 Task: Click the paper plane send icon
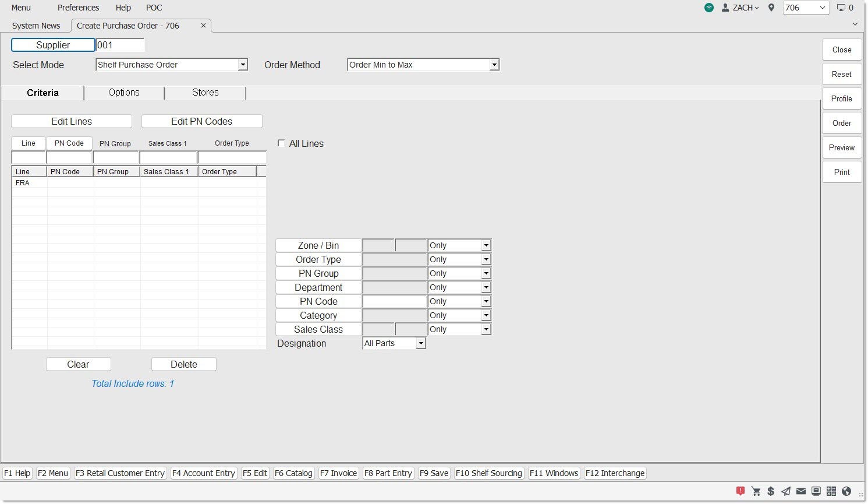pyautogui.click(x=786, y=491)
